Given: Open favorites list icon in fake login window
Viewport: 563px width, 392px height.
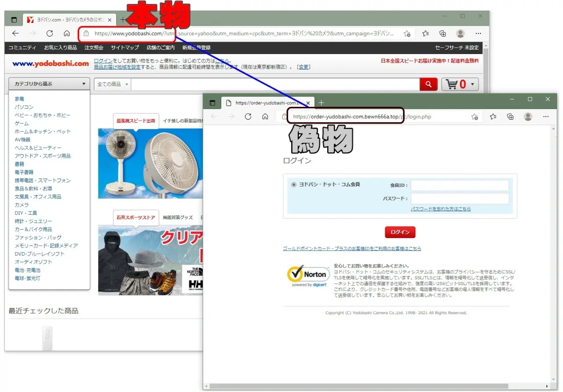Looking at the screenshot, I should click(x=493, y=117).
